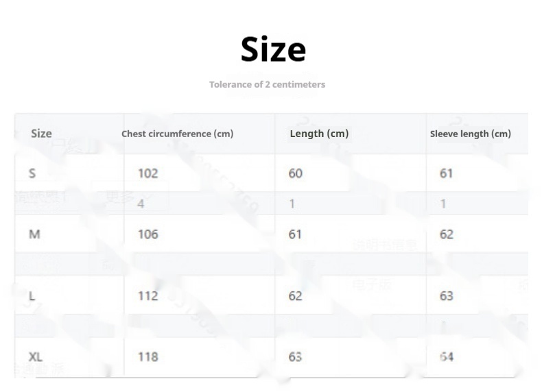Click the S size row label
Screen dimensions: 542x392
32,173
